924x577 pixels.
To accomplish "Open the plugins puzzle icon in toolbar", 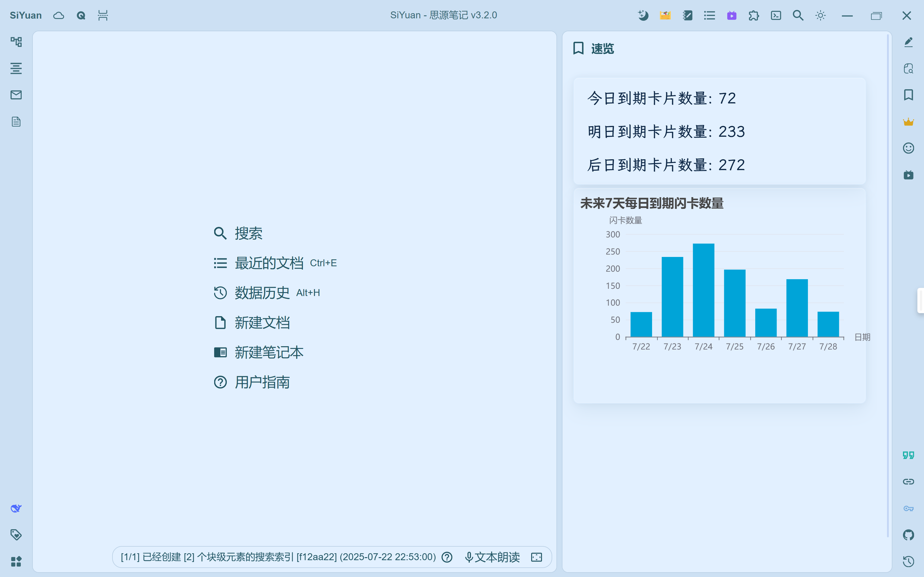I will [x=754, y=15].
